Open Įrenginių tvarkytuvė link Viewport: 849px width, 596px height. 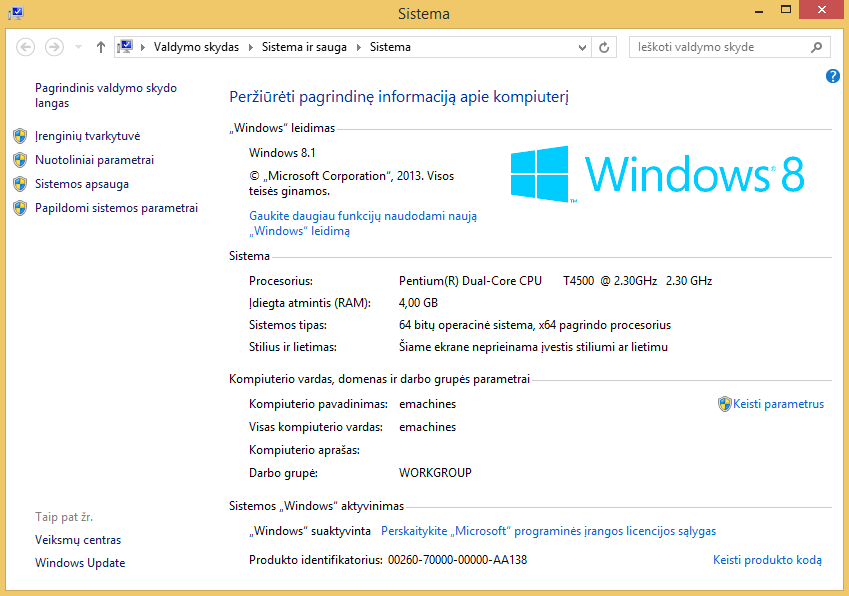(x=88, y=136)
